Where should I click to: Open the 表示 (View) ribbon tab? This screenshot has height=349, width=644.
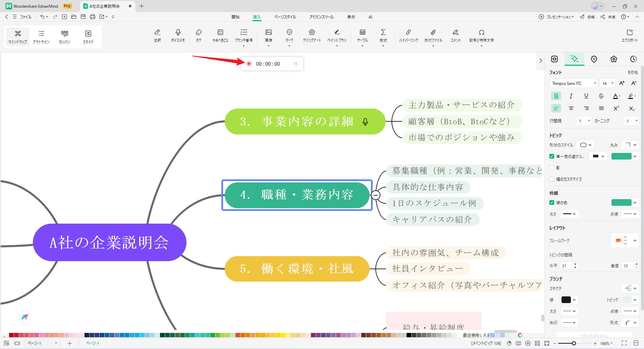[351, 17]
